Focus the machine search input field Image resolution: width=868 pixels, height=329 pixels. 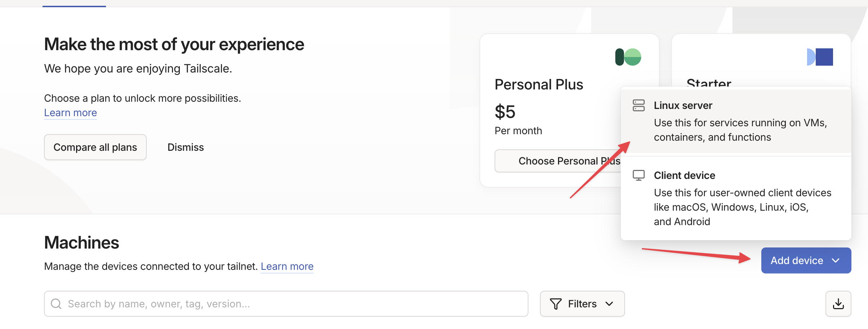point(288,304)
